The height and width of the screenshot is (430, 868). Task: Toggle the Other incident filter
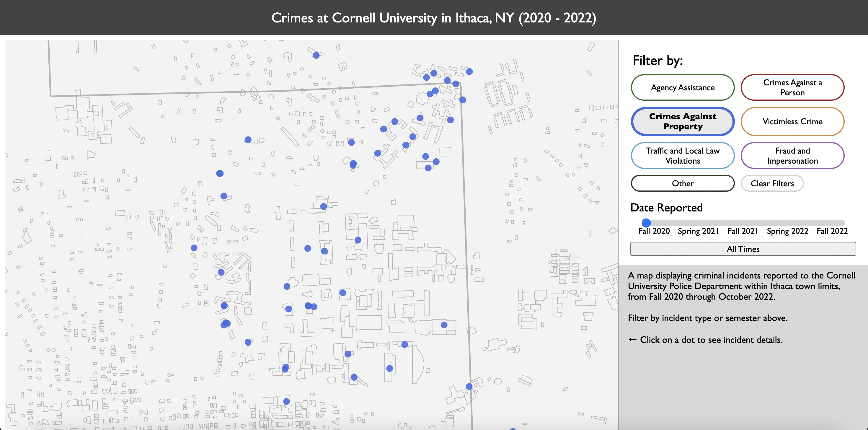[x=682, y=183]
